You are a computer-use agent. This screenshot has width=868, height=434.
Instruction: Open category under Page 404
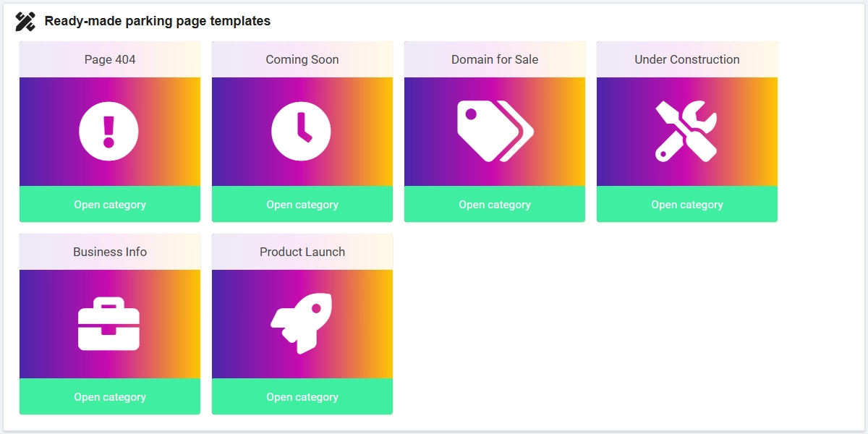110,205
